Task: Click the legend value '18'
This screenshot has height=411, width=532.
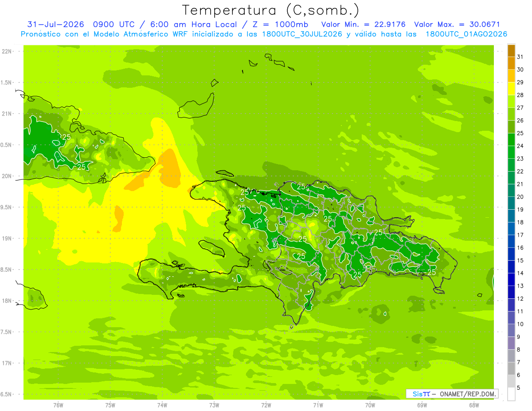Action: coord(520,222)
